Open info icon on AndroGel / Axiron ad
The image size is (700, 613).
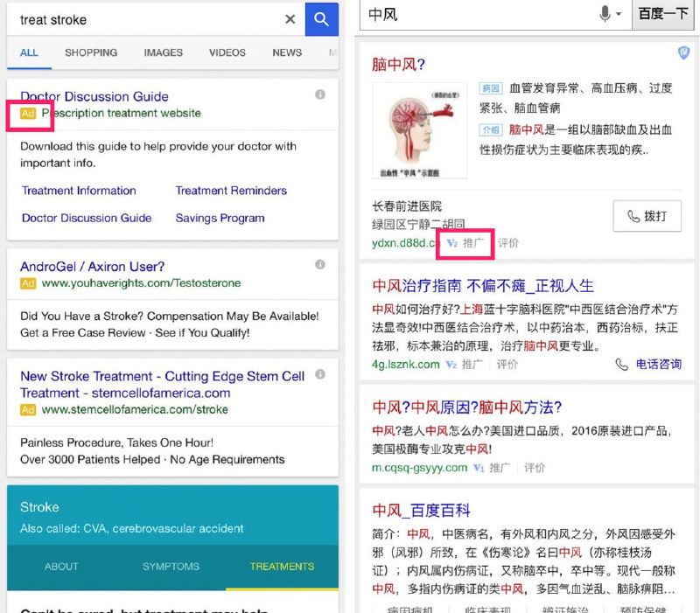320,264
